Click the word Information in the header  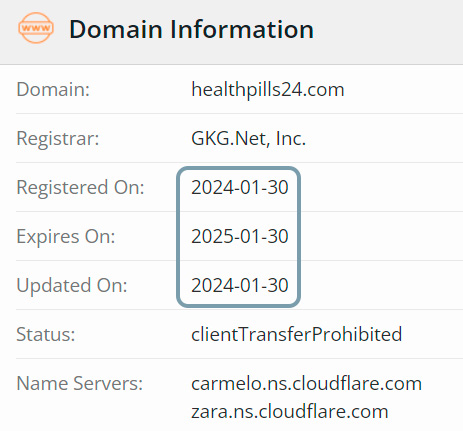(242, 29)
